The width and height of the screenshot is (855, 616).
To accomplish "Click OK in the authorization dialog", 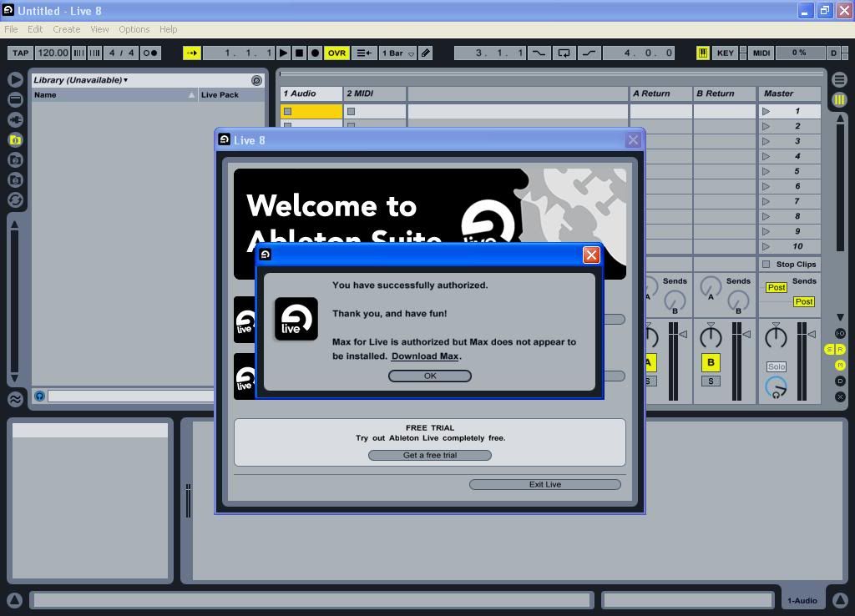I will coord(429,376).
